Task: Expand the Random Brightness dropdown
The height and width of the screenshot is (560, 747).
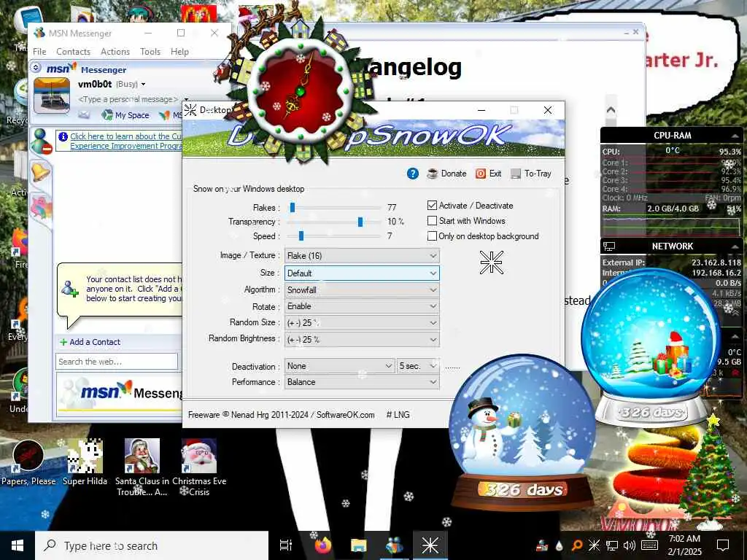Action: 362,340
